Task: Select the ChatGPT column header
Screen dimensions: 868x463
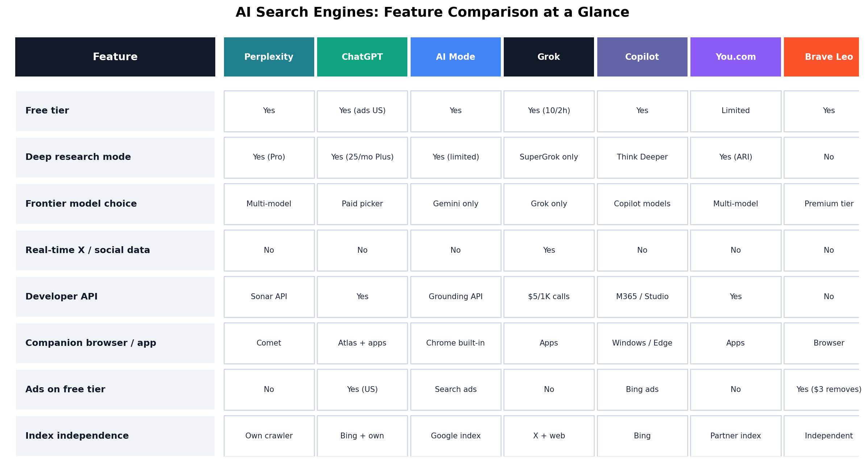Action: [362, 57]
